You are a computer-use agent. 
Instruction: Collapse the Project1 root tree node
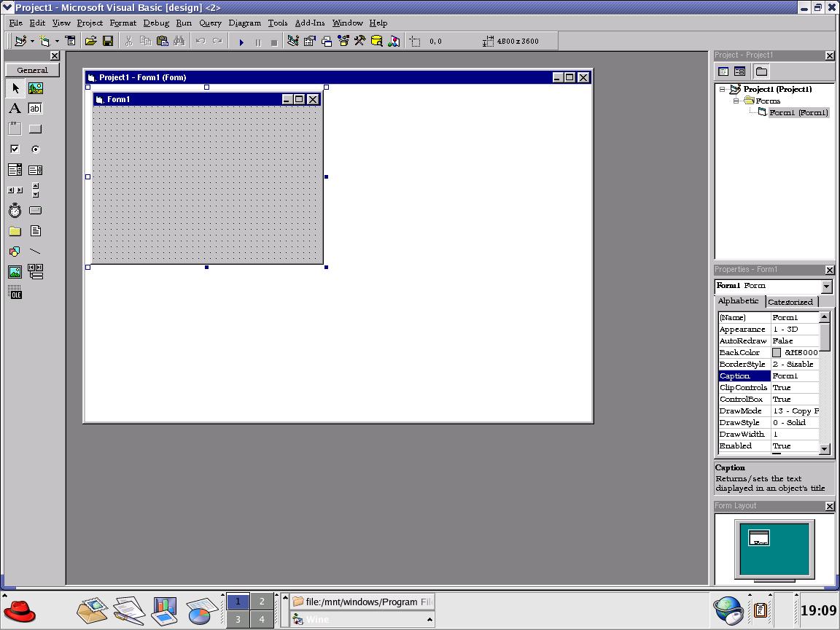(723, 89)
